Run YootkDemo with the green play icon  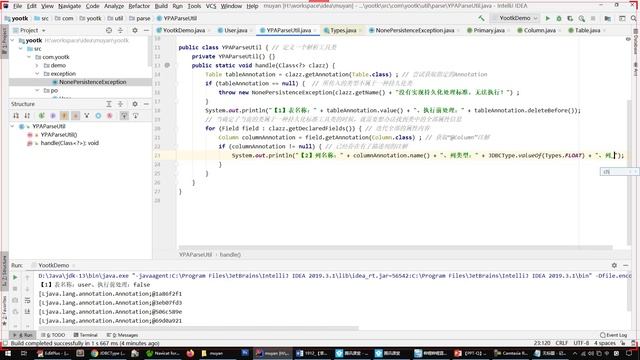tap(548, 18)
